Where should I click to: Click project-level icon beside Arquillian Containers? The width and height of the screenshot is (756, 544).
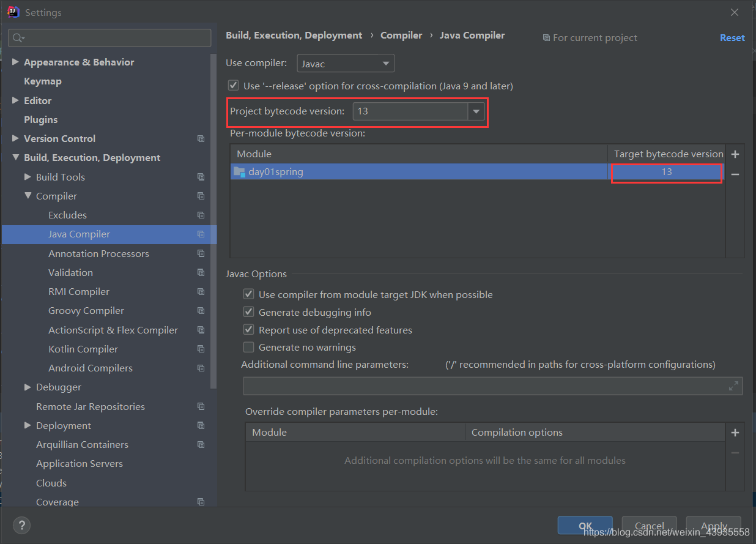tap(201, 445)
